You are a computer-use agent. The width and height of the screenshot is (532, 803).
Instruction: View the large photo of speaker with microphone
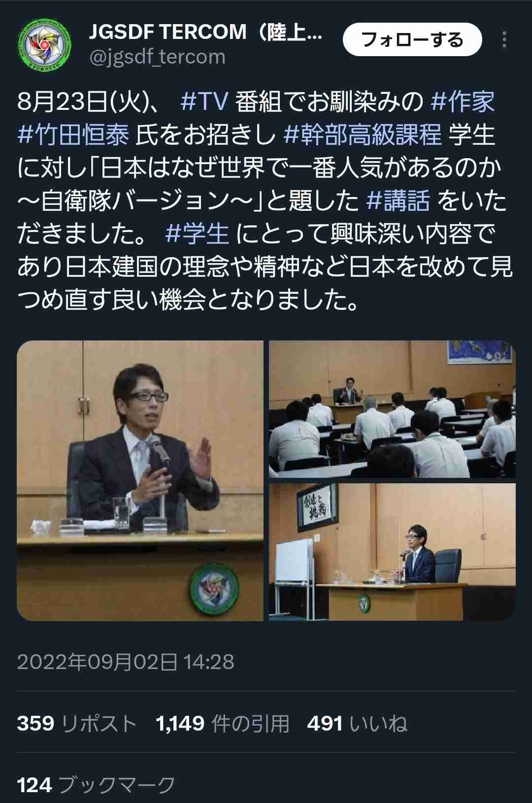coord(140,480)
